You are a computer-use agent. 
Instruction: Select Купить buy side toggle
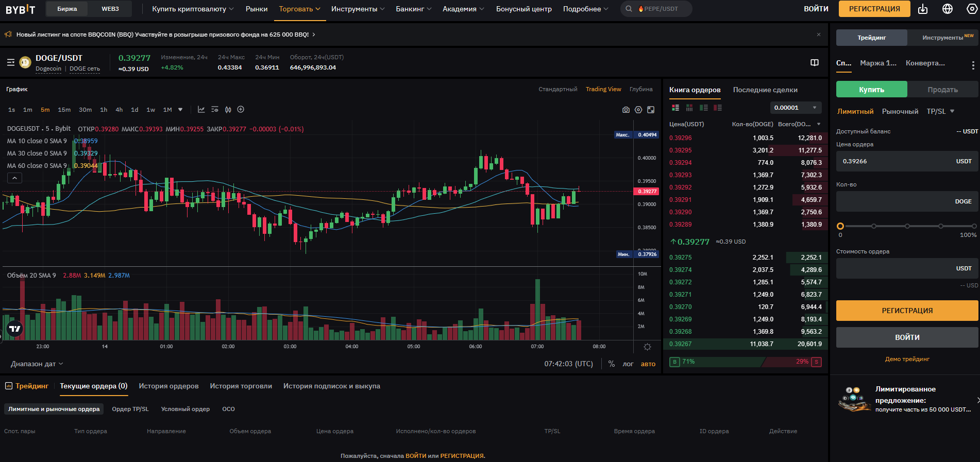point(871,90)
